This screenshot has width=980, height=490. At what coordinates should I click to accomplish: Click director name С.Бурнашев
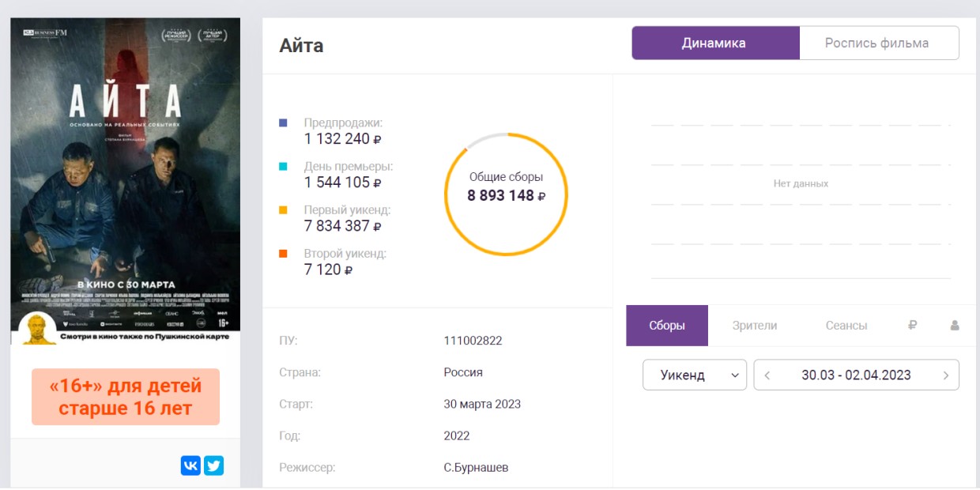[476, 467]
